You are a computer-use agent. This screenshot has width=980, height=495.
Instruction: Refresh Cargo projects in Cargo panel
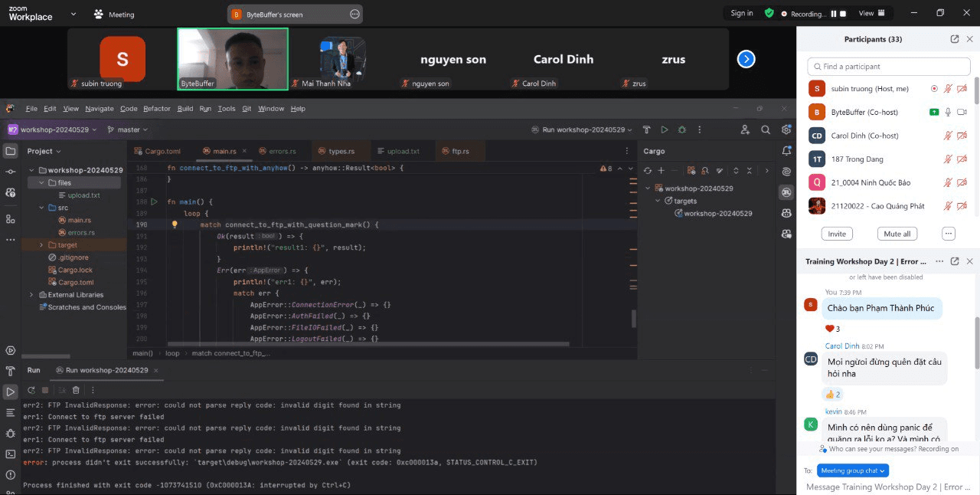(x=648, y=170)
